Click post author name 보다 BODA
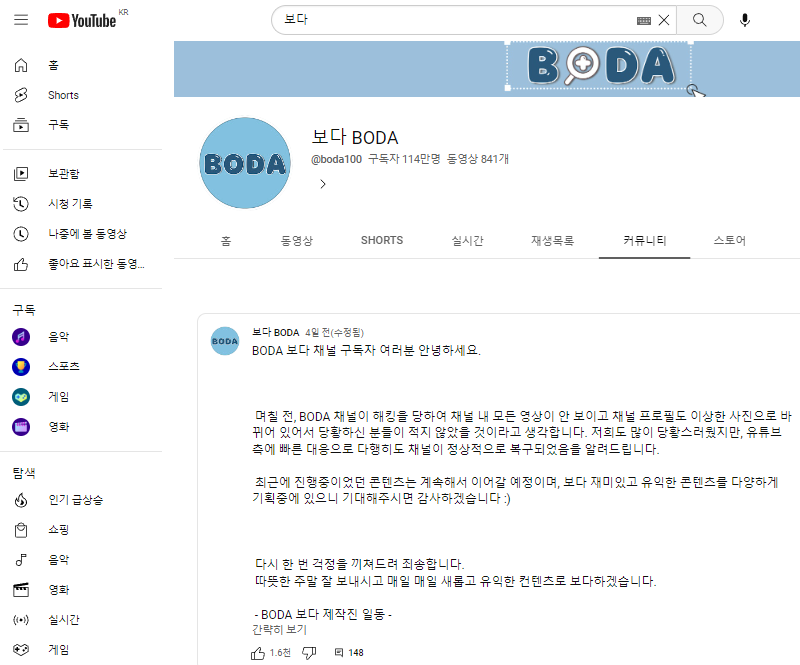 point(276,333)
